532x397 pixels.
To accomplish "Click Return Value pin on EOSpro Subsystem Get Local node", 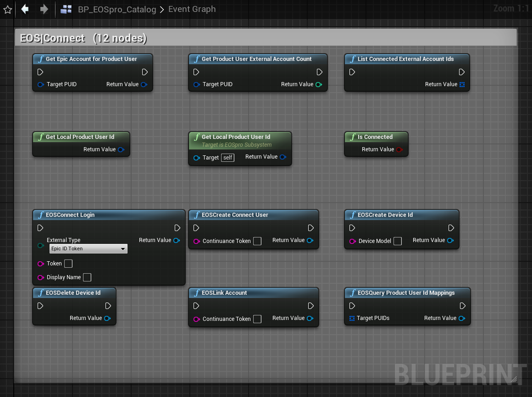I will pyautogui.click(x=283, y=157).
